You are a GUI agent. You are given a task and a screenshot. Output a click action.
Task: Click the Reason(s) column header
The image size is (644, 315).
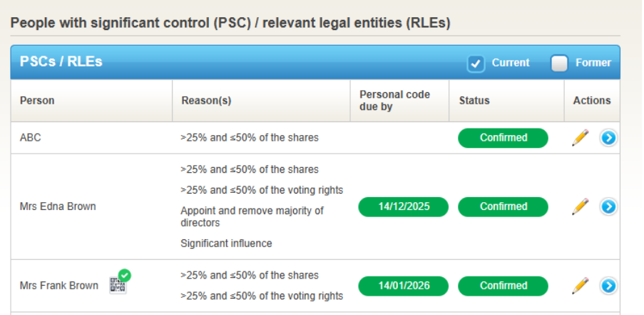tap(206, 101)
